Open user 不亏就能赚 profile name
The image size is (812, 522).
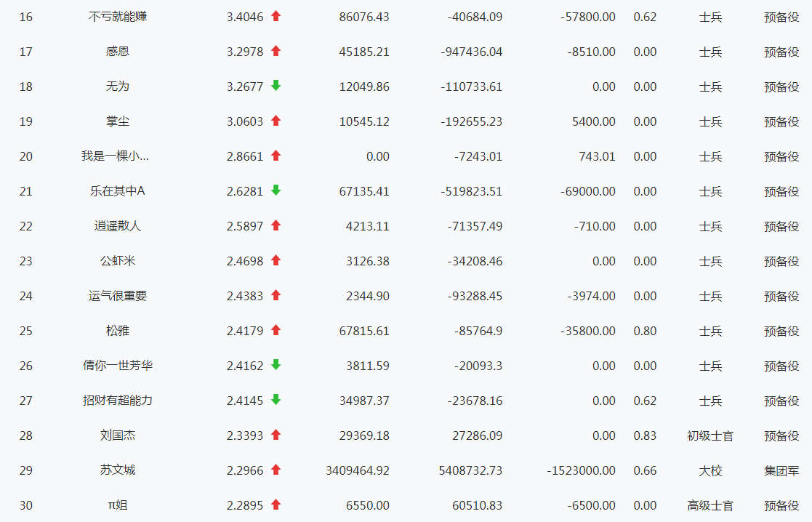point(118,17)
